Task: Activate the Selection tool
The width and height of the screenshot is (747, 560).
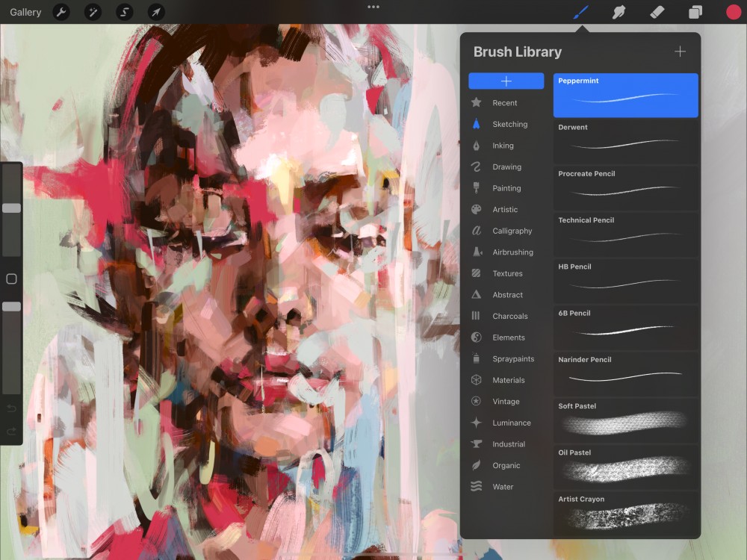Action: (x=124, y=12)
